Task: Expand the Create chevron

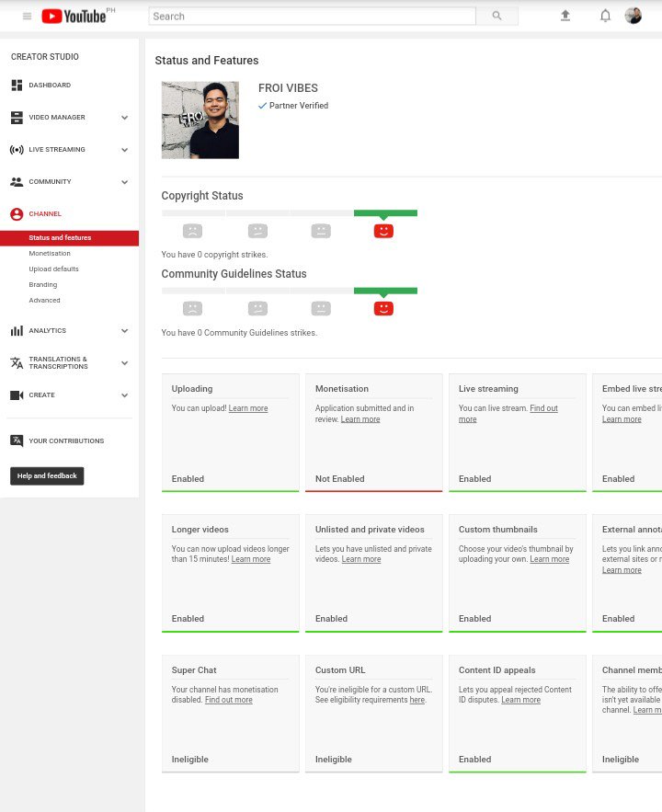Action: coord(125,395)
